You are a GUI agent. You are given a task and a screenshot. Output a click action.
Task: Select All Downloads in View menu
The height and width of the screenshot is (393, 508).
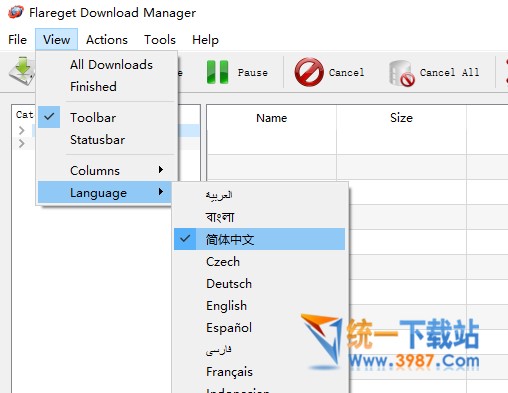(107, 65)
